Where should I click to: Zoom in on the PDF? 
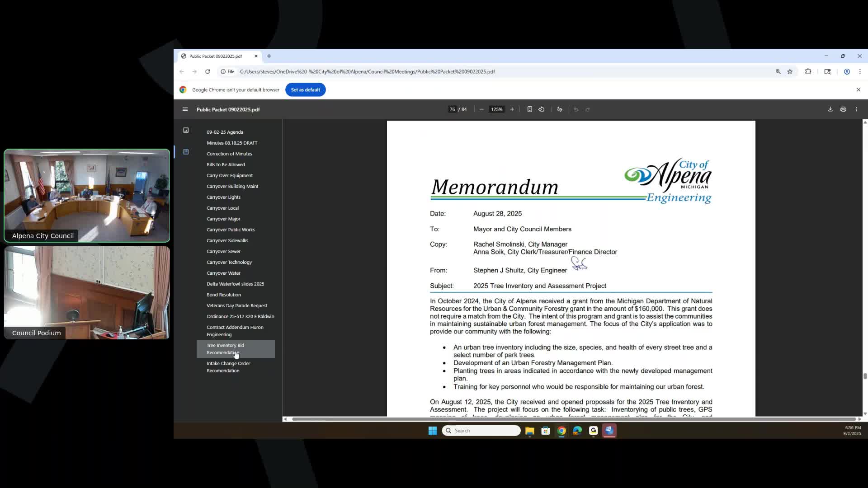[x=512, y=109]
